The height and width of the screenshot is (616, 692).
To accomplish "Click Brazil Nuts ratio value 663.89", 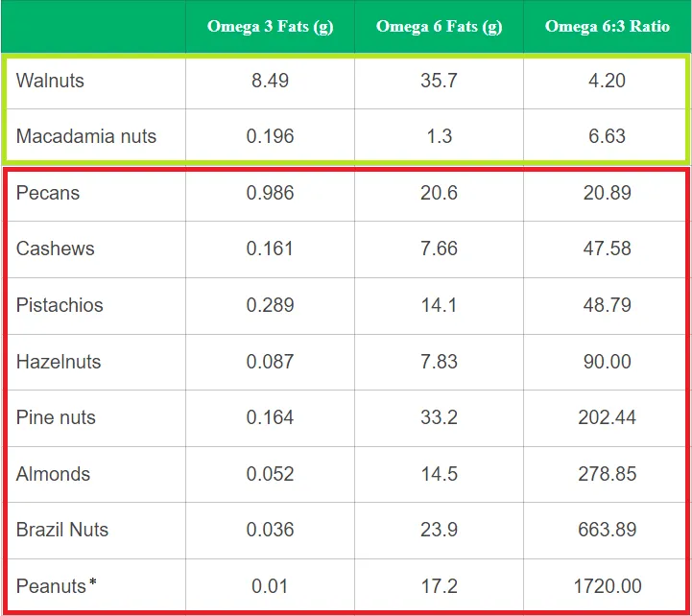I will point(608,530).
